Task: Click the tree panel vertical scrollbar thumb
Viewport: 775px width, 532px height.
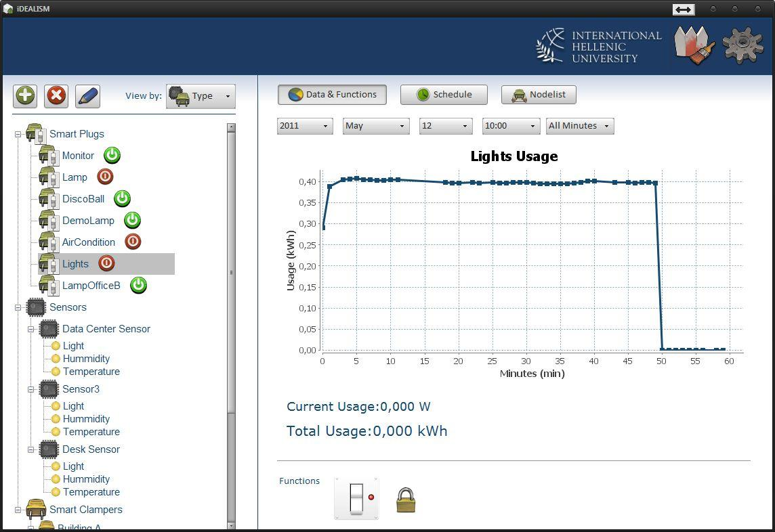Action: [231, 273]
